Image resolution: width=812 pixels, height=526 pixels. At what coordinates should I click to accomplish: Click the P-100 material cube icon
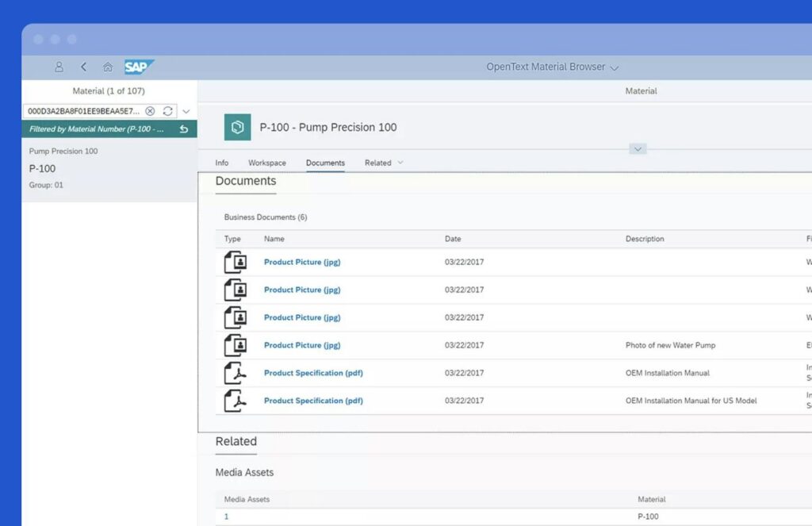click(237, 127)
